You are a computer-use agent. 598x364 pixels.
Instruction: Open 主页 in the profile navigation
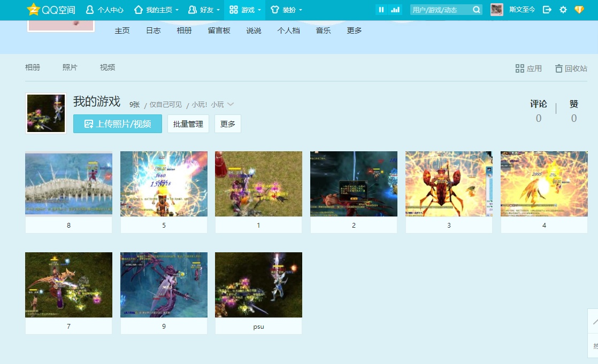pyautogui.click(x=122, y=30)
